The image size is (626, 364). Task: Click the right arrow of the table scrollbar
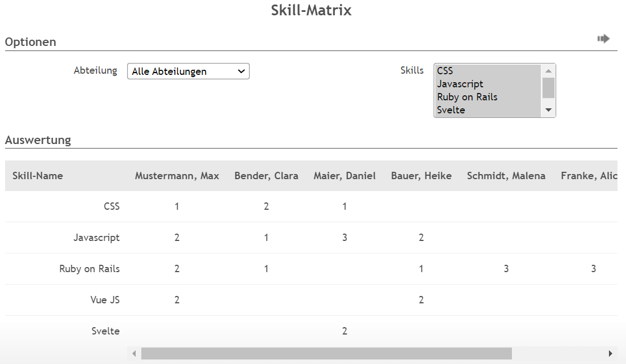(611, 353)
